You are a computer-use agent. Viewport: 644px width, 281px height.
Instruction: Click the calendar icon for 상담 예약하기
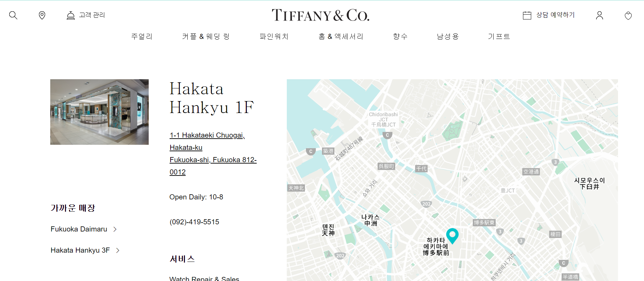pyautogui.click(x=527, y=15)
